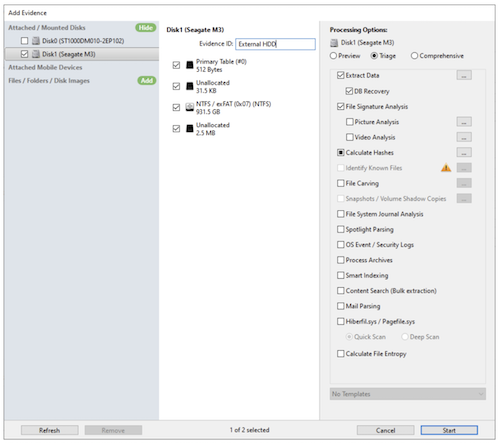Toggle the Extract Data checkbox
The height and width of the screenshot is (446, 500).
340,75
